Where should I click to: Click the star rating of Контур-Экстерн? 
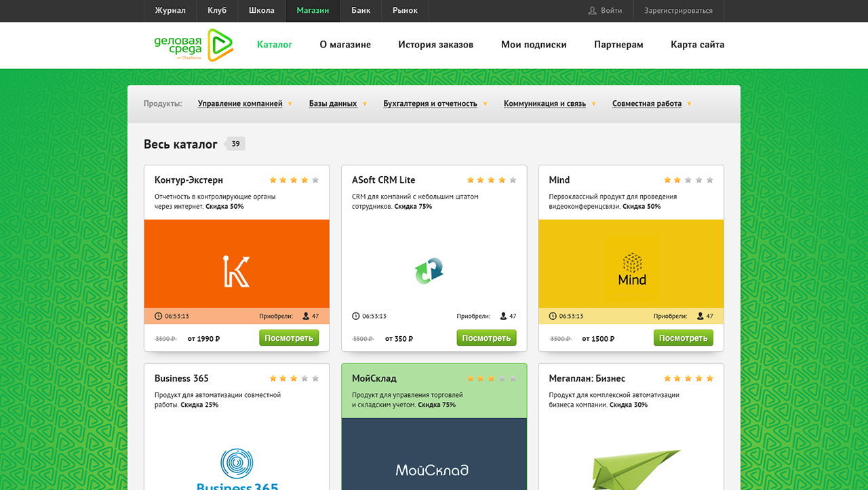[294, 180]
